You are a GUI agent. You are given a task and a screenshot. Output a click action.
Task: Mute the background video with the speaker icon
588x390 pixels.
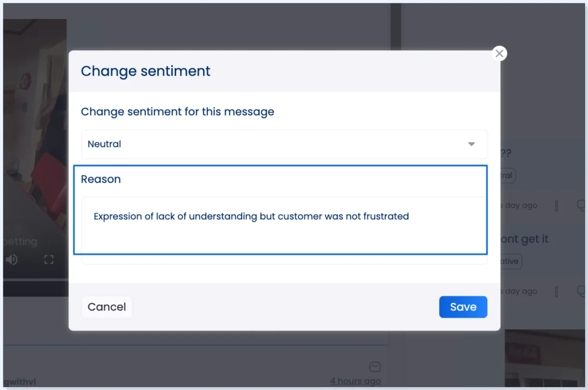[x=12, y=260]
